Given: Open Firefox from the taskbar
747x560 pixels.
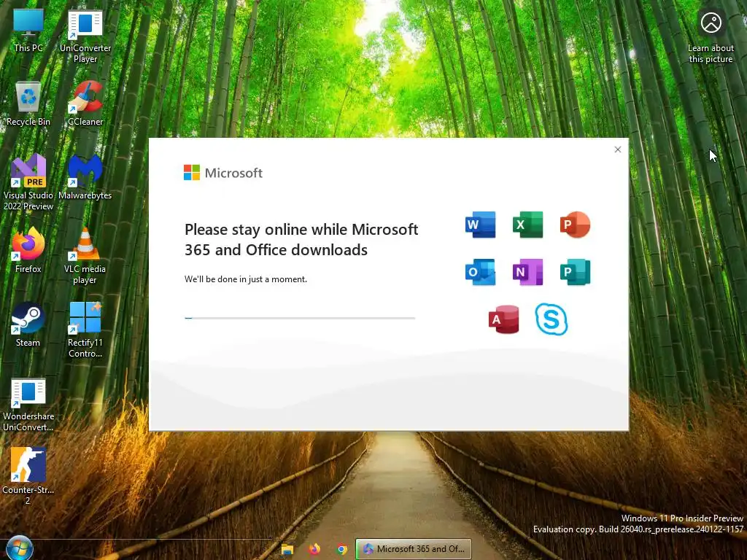Looking at the screenshot, I should [314, 549].
